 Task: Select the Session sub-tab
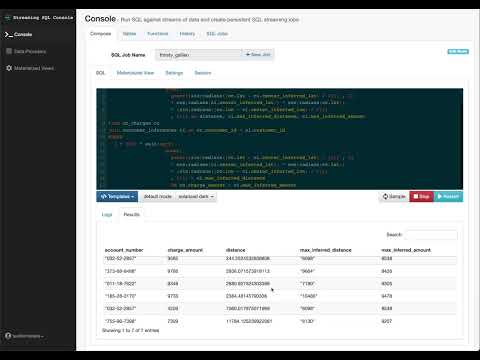coord(203,73)
